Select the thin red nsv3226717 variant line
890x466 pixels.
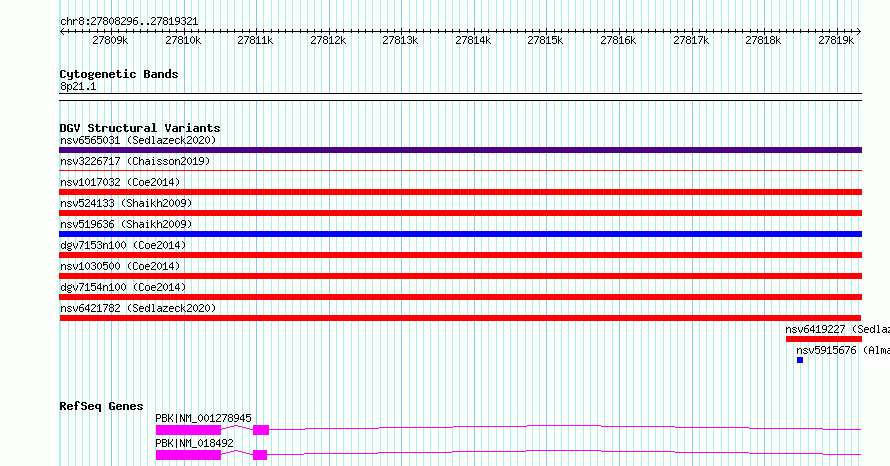pos(460,170)
